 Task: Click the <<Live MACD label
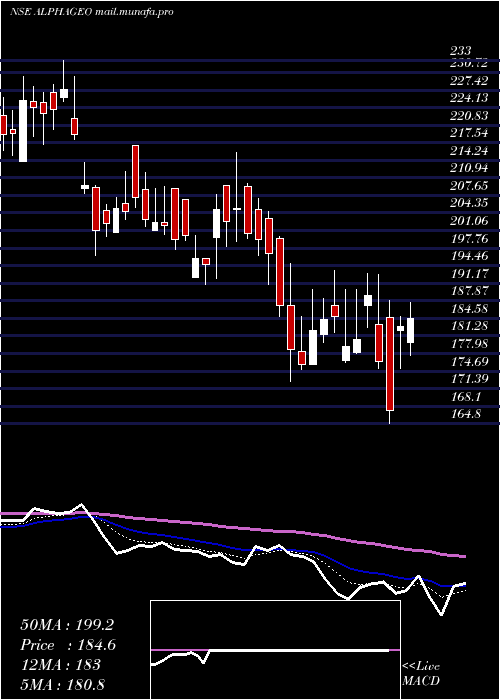coord(421,674)
